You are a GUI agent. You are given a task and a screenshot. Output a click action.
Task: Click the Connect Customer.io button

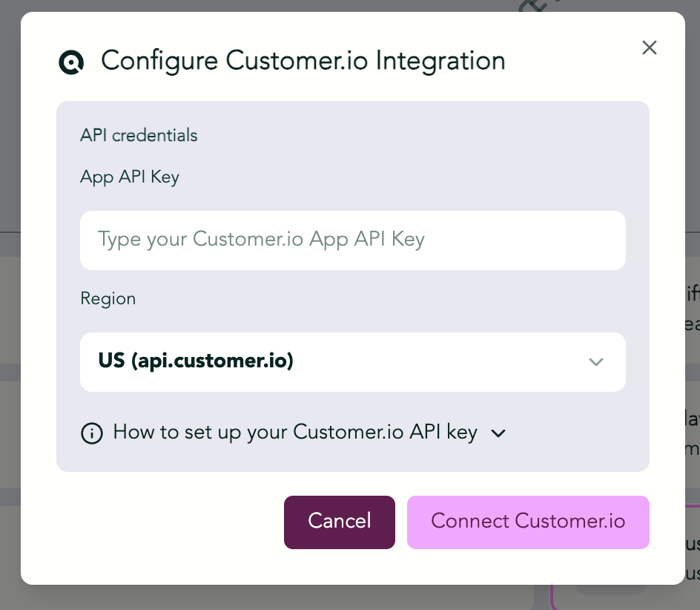528,522
